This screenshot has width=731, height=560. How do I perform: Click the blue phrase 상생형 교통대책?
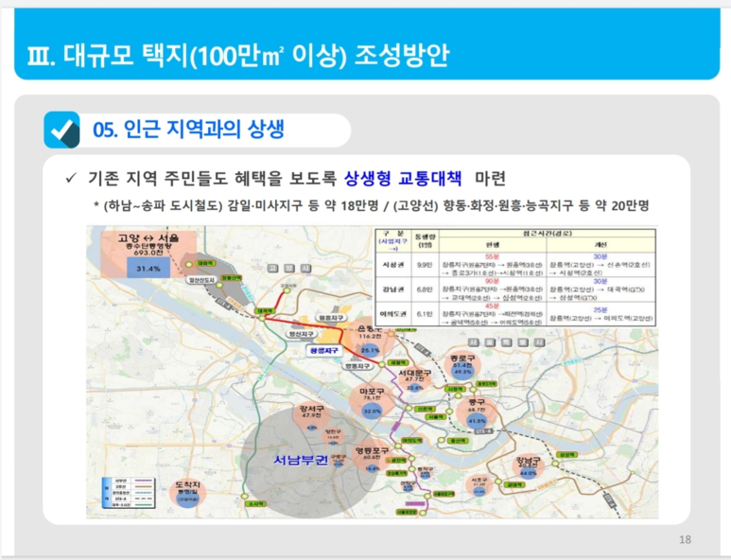403,178
